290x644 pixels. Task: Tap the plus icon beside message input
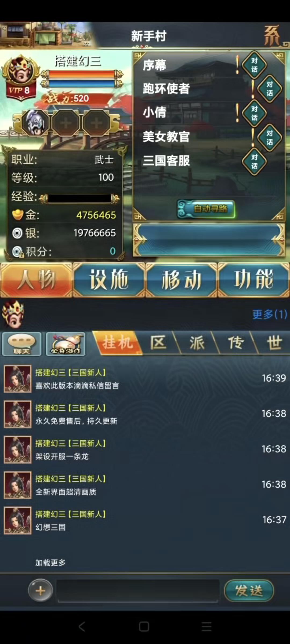pos(41,591)
